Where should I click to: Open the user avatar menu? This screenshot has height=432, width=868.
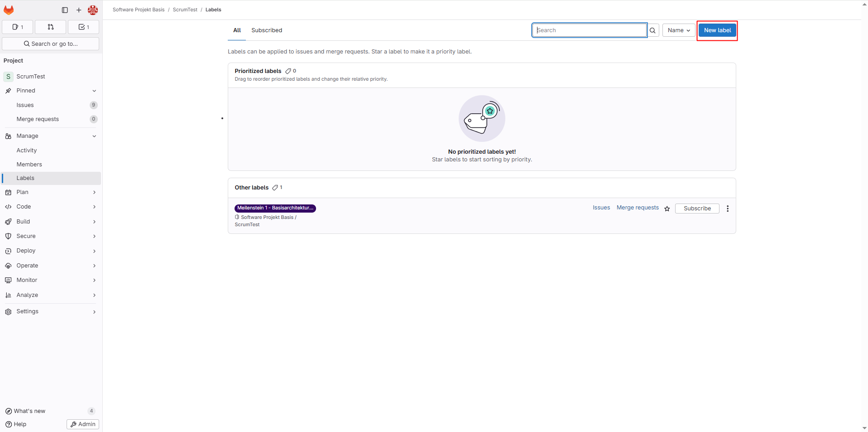click(93, 10)
